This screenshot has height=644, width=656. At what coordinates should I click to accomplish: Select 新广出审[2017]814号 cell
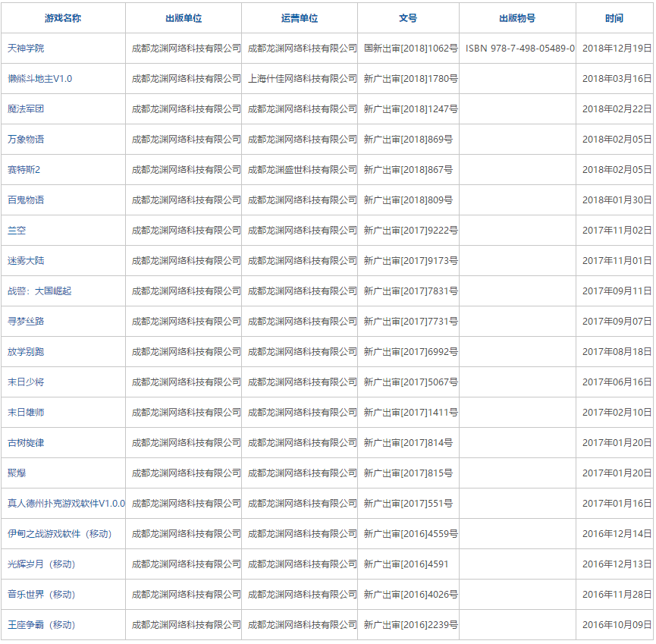(x=408, y=443)
